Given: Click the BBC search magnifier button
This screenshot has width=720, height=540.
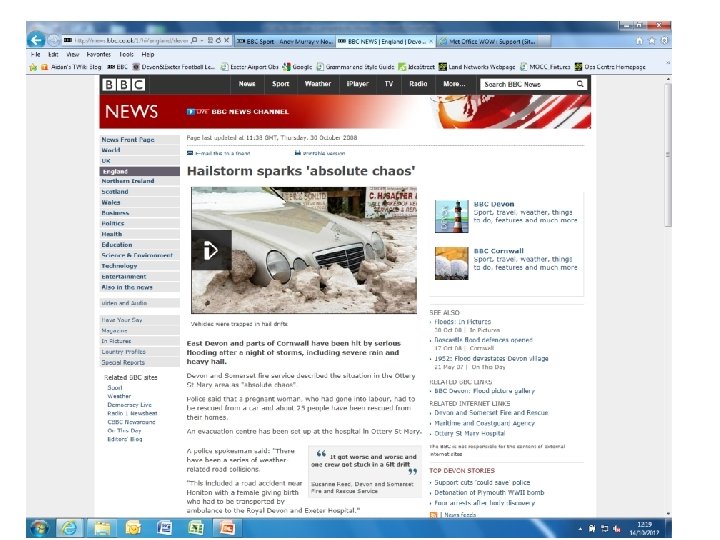Looking at the screenshot, I should tap(580, 84).
